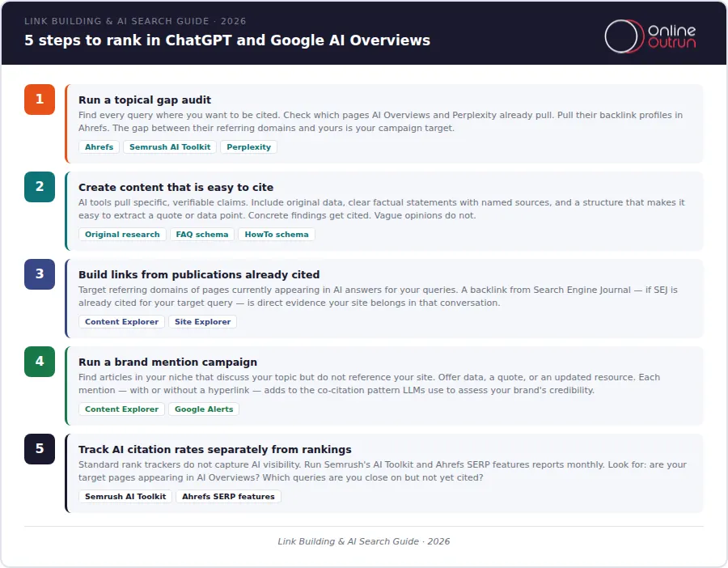Click the Google Alerts tag

coord(204,409)
